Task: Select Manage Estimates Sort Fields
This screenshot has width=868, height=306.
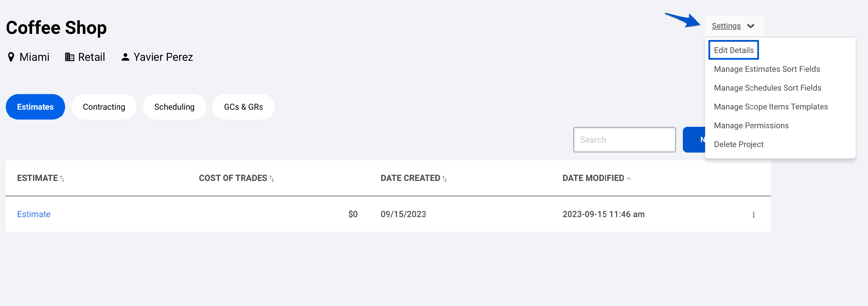Action: [x=767, y=69]
